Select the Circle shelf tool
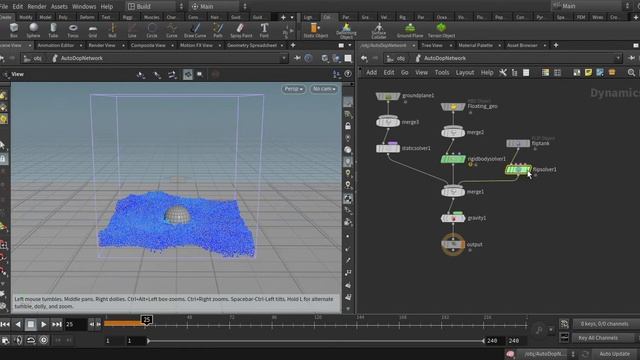640x360 pixels. click(x=152, y=30)
